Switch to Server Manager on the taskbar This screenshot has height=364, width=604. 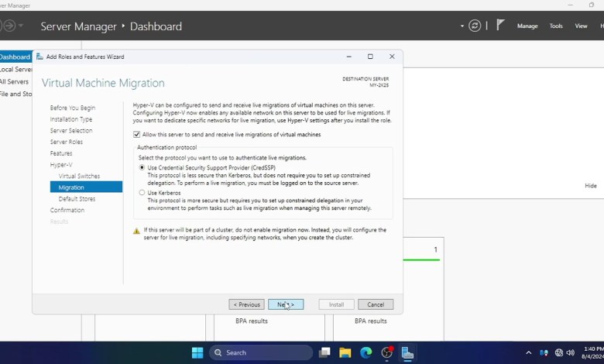pos(407,353)
